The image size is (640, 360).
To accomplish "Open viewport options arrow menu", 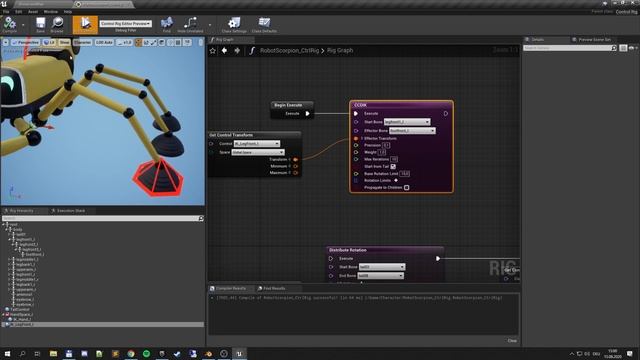I will coord(5,42).
